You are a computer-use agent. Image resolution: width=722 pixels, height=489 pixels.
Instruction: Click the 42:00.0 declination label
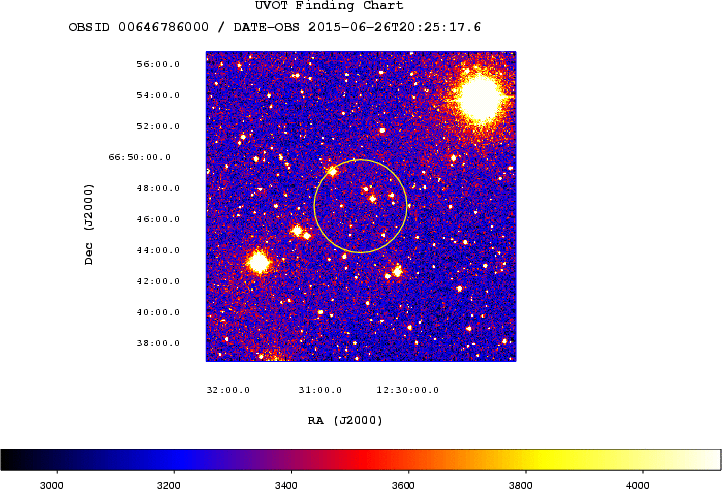[158, 281]
